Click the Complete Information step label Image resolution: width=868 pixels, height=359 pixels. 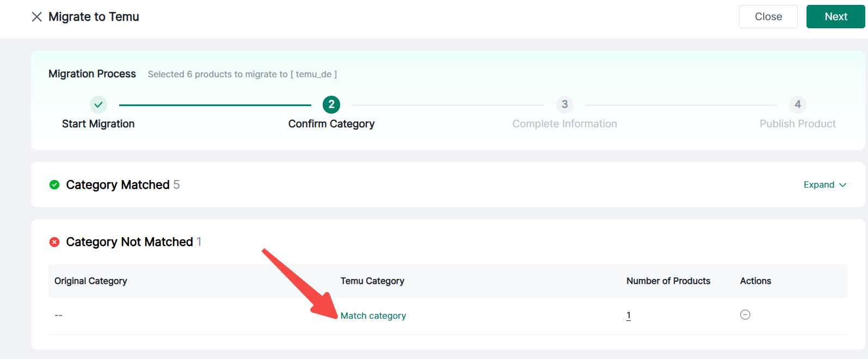pos(564,124)
